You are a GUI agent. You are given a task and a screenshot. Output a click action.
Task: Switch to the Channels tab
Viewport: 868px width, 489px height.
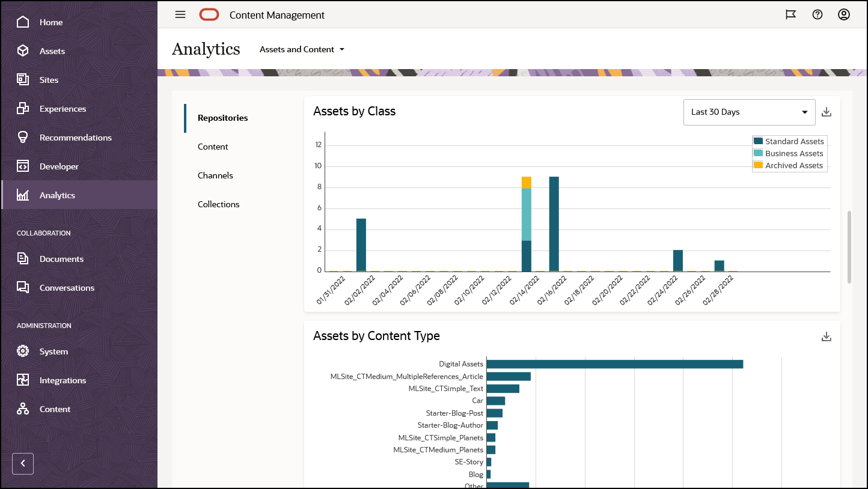coord(215,175)
